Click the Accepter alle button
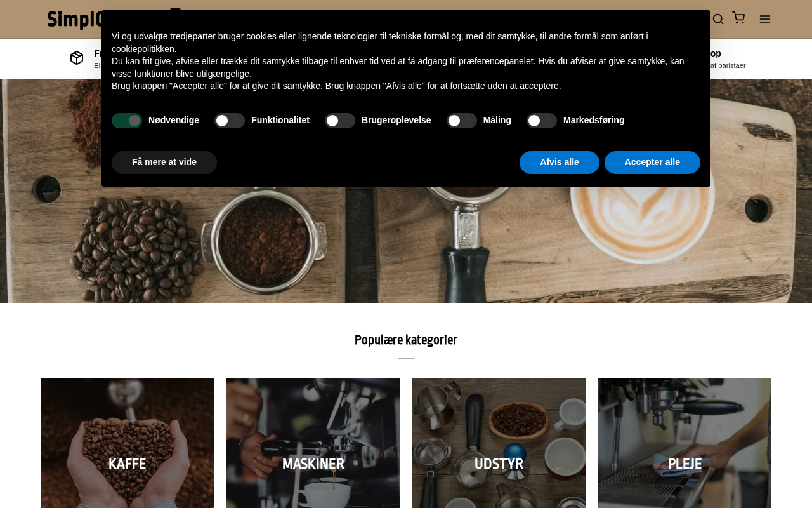The height and width of the screenshot is (508, 812). coord(652,163)
